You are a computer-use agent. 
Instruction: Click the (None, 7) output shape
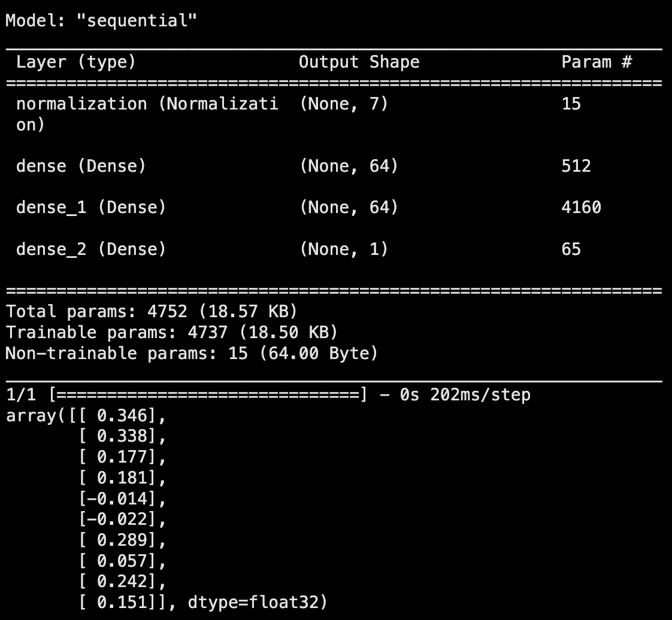tap(344, 104)
